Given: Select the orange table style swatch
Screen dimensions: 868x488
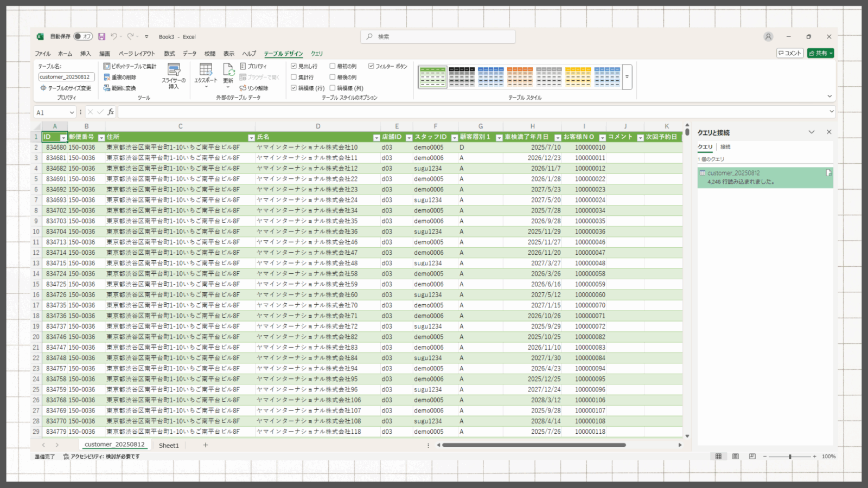Looking at the screenshot, I should (x=520, y=77).
